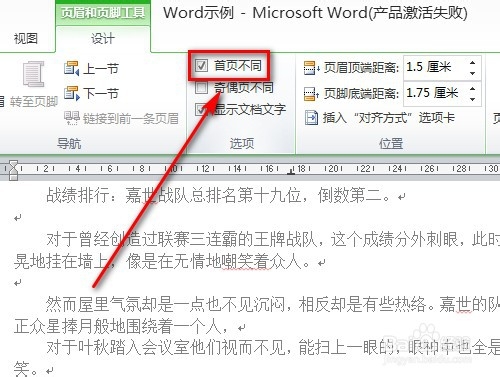Click the paragraph starting 对于曾经创造过
500x377 pixels.
coord(273,239)
